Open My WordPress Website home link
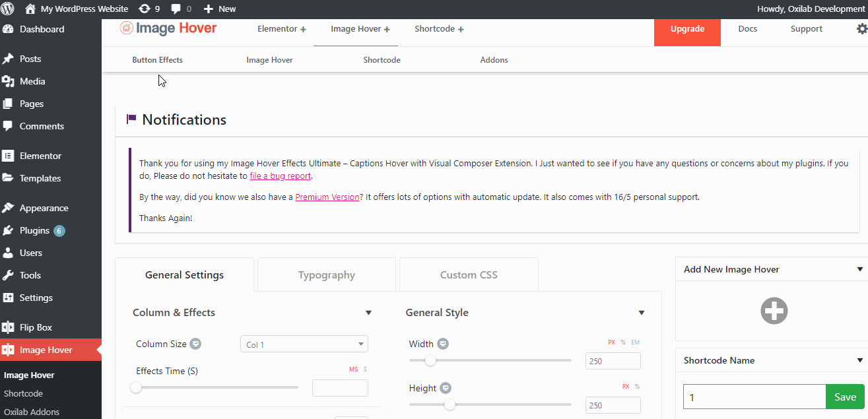Image resolution: width=868 pixels, height=419 pixels. click(x=77, y=9)
